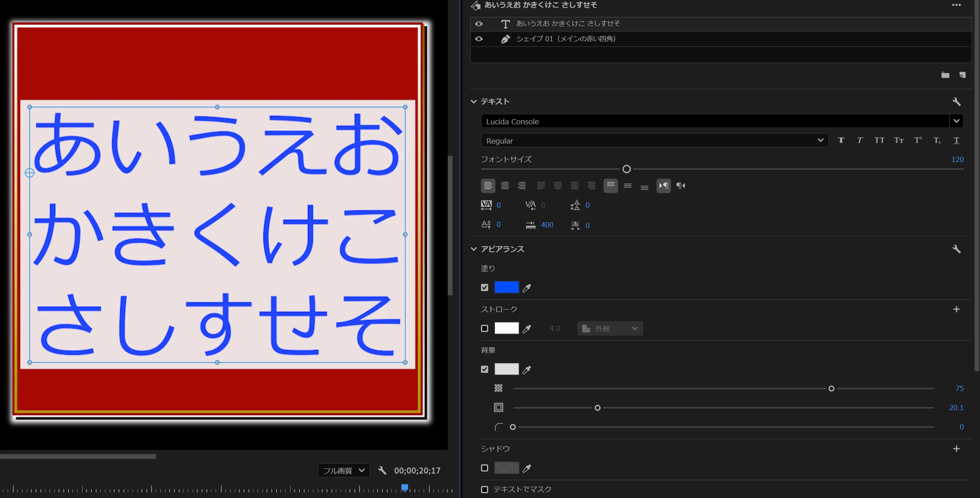The width and height of the screenshot is (980, 498).
Task: Click the text layer T icon
Action: click(x=505, y=24)
